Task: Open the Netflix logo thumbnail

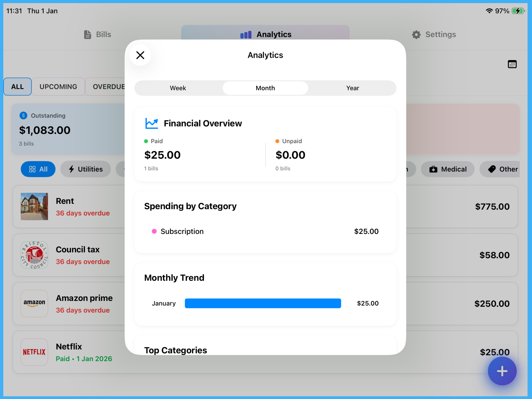Action: click(34, 352)
